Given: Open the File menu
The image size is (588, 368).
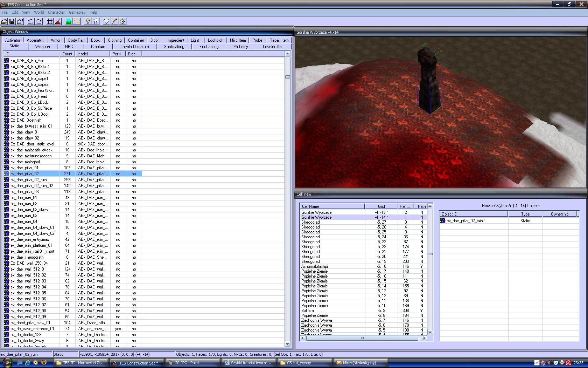Looking at the screenshot, I should (5, 12).
